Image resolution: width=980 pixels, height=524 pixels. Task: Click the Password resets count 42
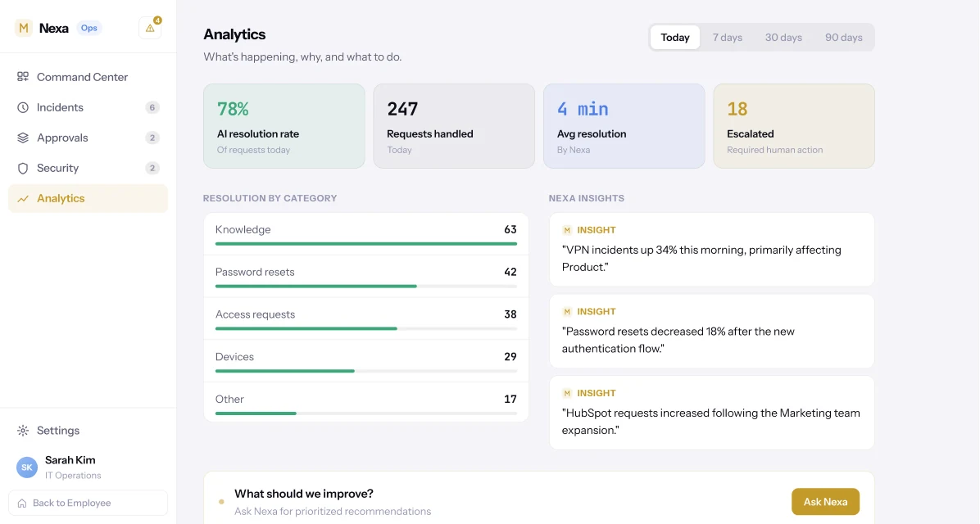(510, 273)
